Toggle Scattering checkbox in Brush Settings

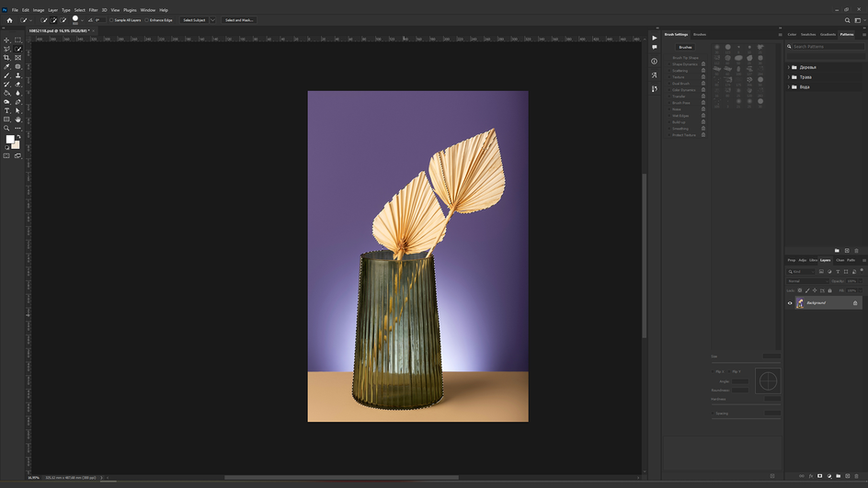(669, 71)
